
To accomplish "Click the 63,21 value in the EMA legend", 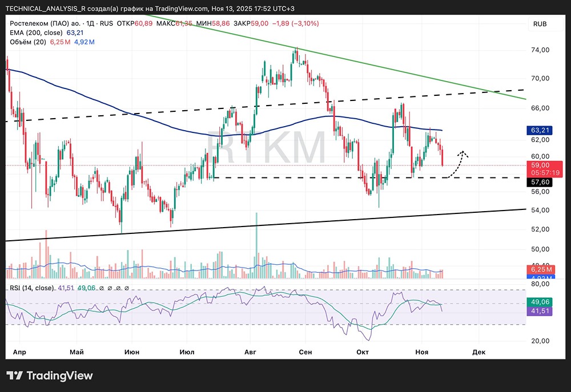I will [75, 33].
